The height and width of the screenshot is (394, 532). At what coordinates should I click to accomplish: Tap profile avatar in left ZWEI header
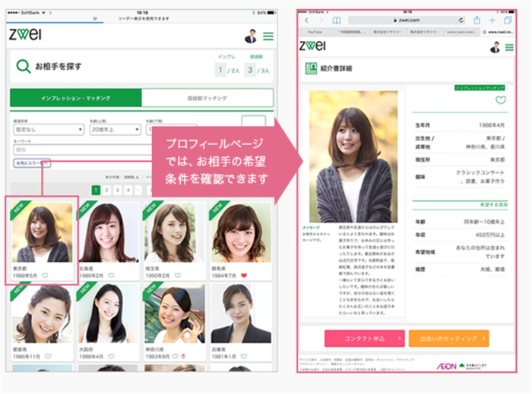[x=251, y=36]
